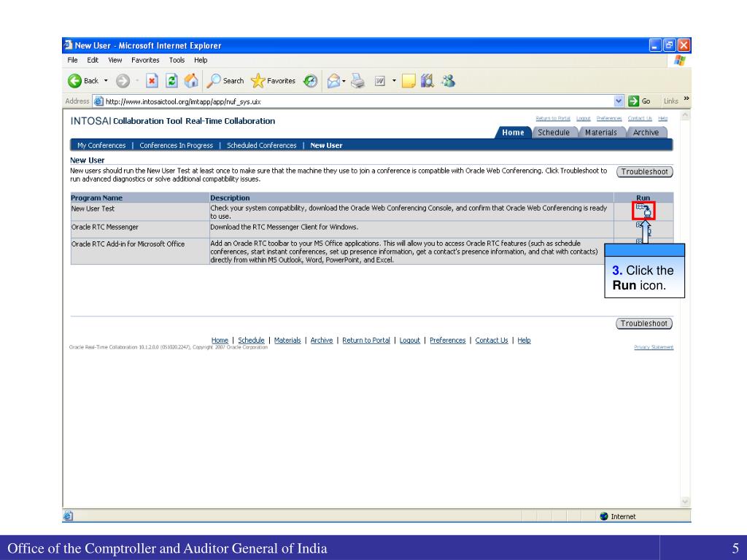This screenshot has width=747, height=560.
Task: Click the footer Home link
Action: click(220, 340)
